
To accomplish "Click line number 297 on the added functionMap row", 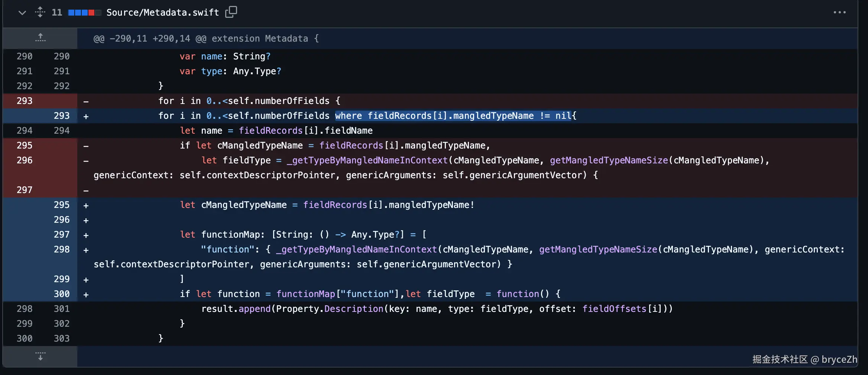I will coord(62,235).
